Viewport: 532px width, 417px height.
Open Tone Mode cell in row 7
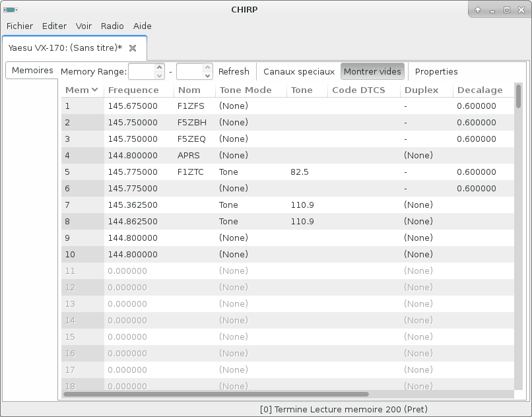coord(251,205)
